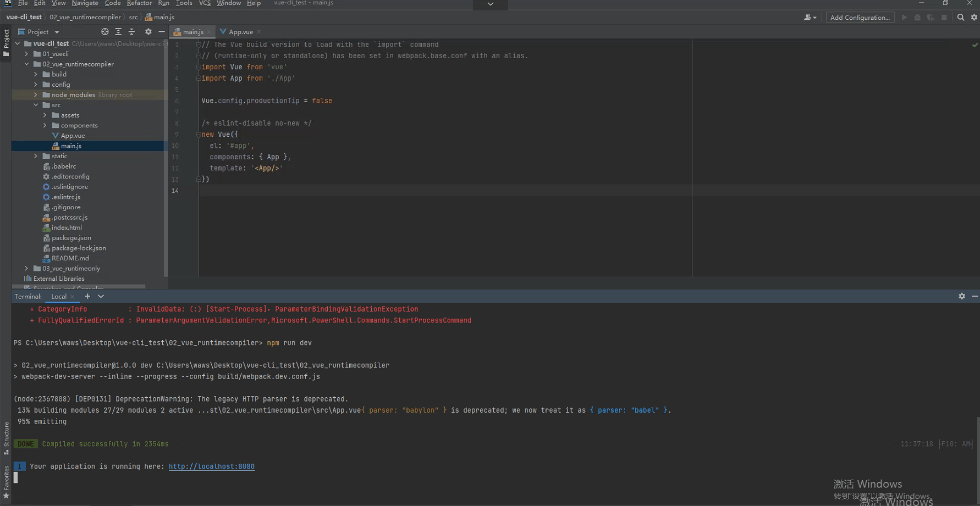Open Project panel gear options
Screen dimensions: 980x506
[148, 32]
